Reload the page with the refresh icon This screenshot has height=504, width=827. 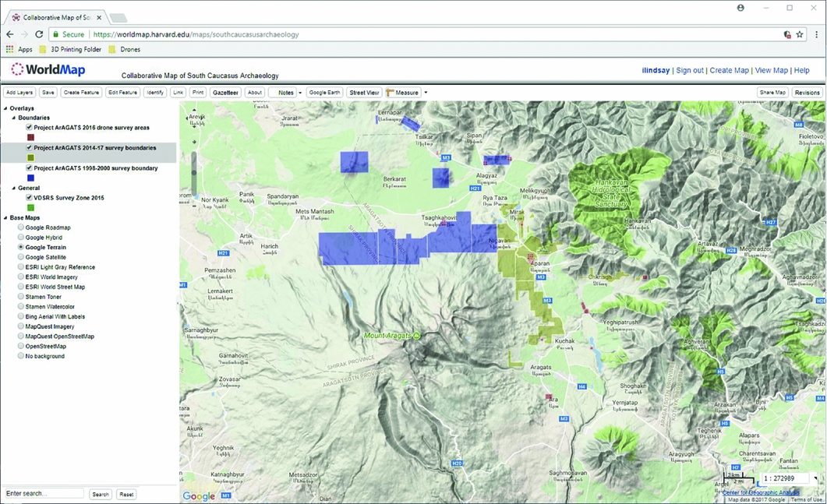tap(39, 34)
